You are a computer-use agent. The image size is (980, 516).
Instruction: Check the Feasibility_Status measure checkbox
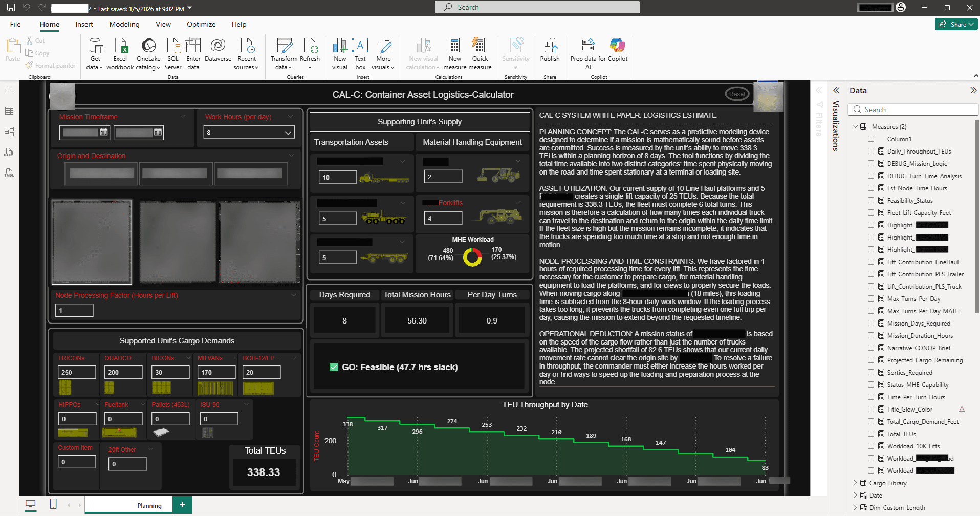click(x=872, y=200)
